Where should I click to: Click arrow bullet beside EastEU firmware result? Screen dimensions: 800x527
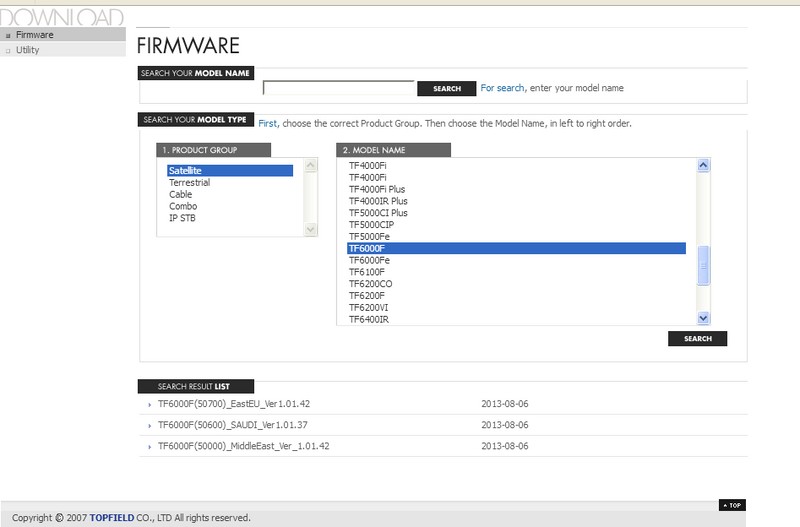[149, 405]
